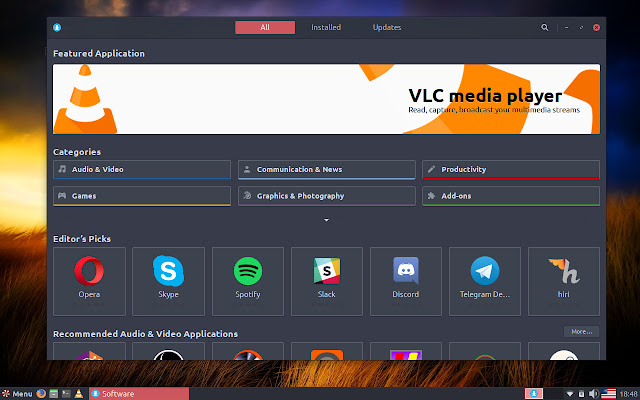Click the Software app icon in the header bar

tap(57, 27)
